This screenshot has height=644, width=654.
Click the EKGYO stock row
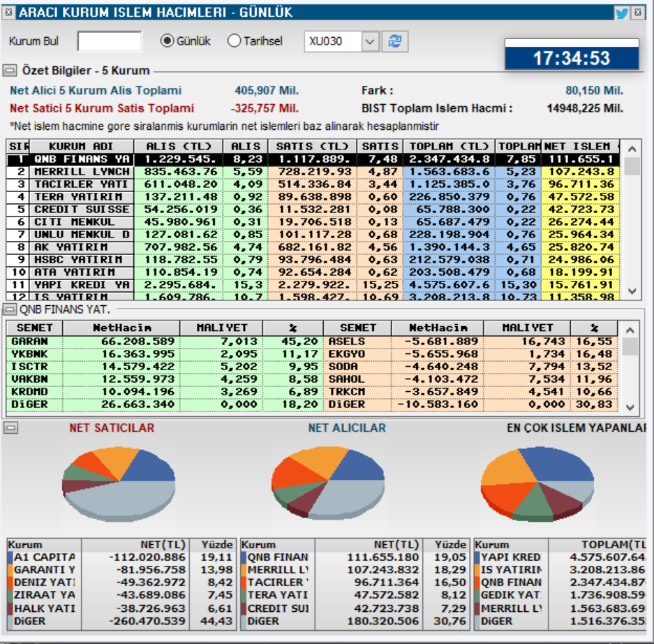pos(471,354)
